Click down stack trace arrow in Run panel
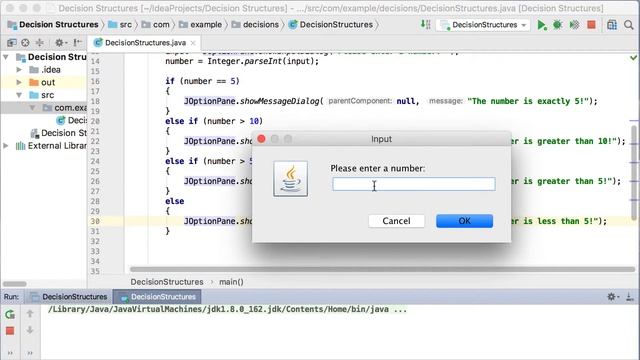This screenshot has width=640, height=360. tap(30, 330)
